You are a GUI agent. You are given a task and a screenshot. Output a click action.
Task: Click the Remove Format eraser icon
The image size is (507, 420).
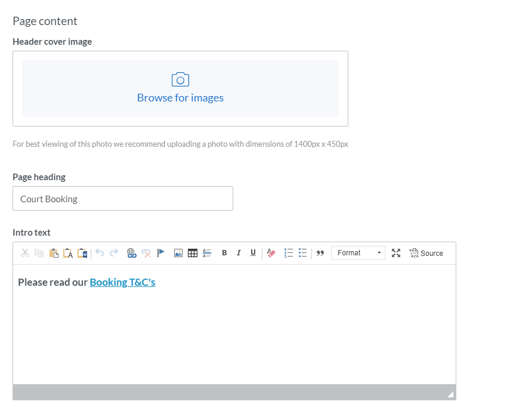271,253
